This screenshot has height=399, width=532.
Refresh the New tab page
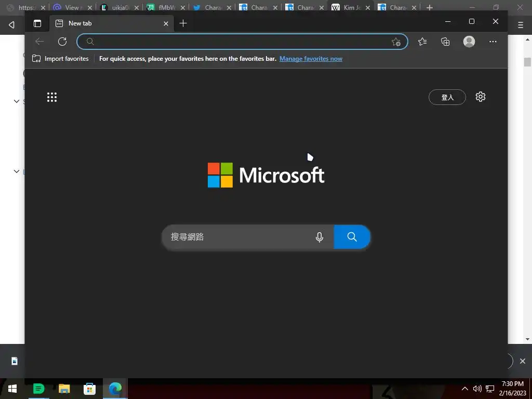tap(62, 42)
